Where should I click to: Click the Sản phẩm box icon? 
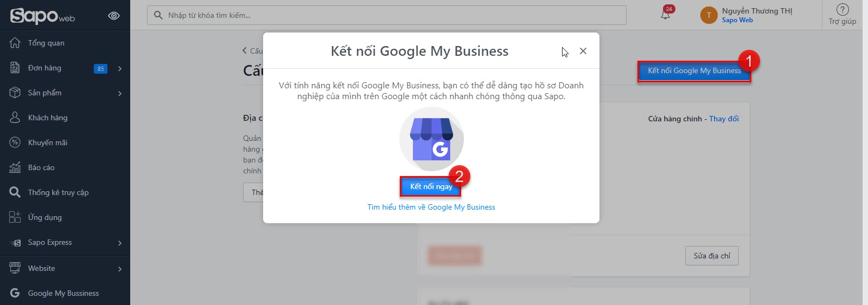pos(15,93)
